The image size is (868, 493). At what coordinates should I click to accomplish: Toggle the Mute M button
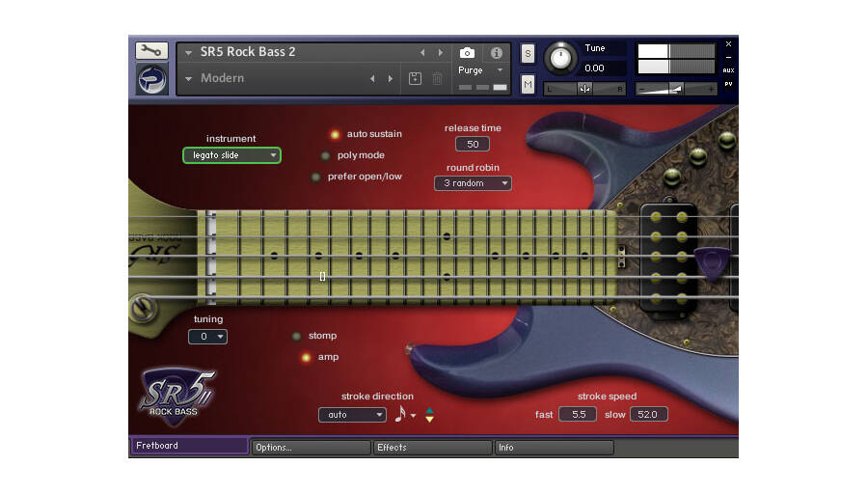(x=528, y=84)
